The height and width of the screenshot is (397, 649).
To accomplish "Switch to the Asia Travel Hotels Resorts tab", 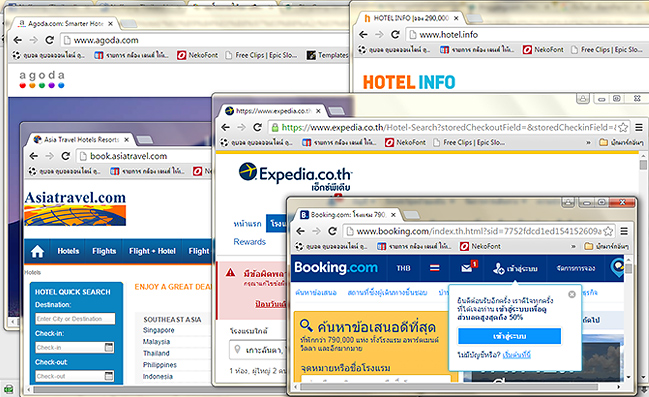I will point(81,140).
